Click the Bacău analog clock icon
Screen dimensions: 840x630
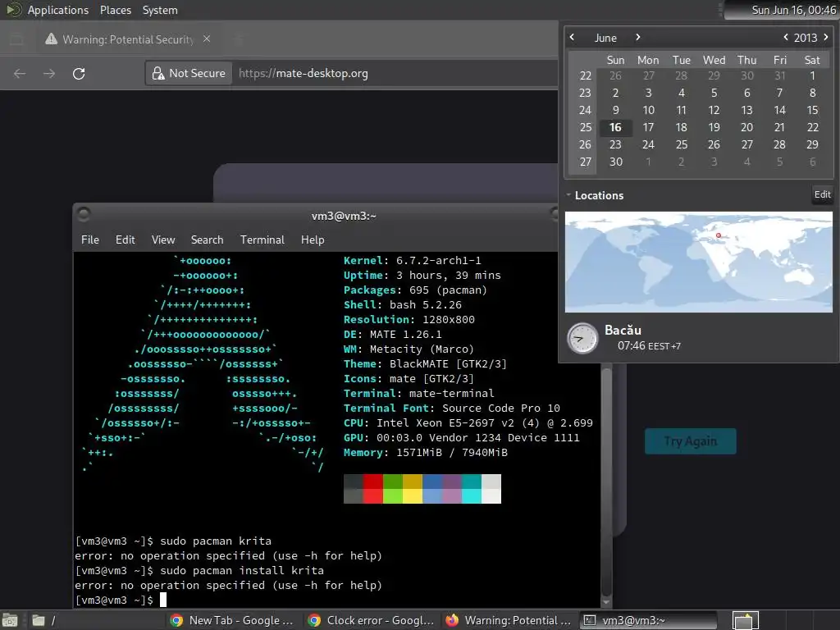click(582, 338)
